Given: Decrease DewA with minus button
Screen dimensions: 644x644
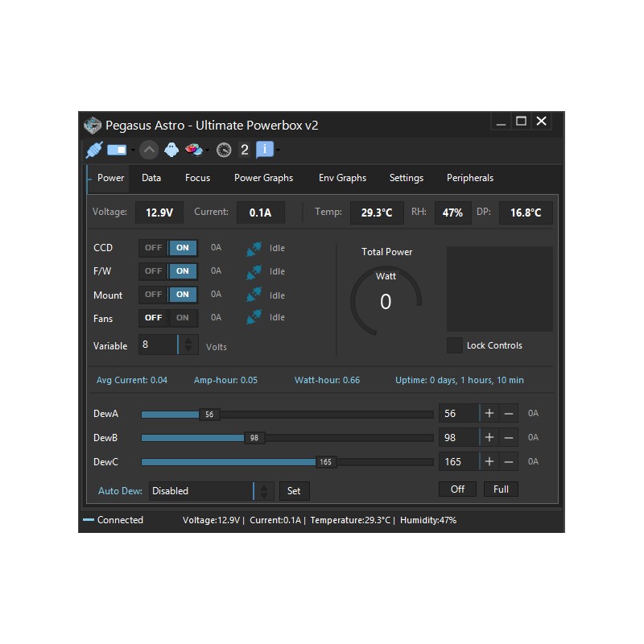Looking at the screenshot, I should pos(509,413).
